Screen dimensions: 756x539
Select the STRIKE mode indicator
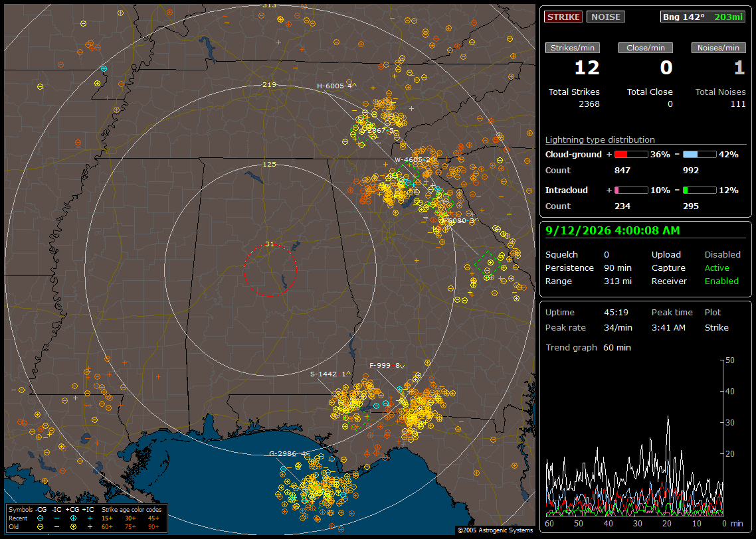tap(563, 17)
